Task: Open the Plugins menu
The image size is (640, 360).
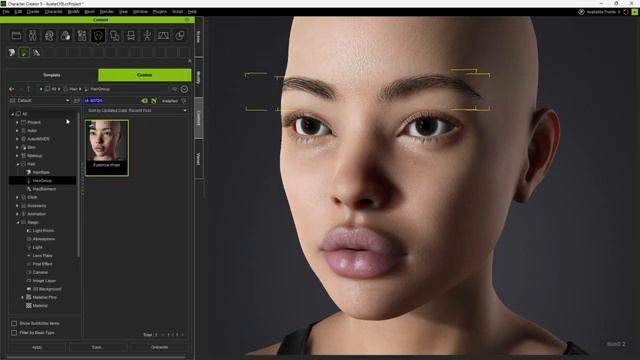Action: point(160,12)
